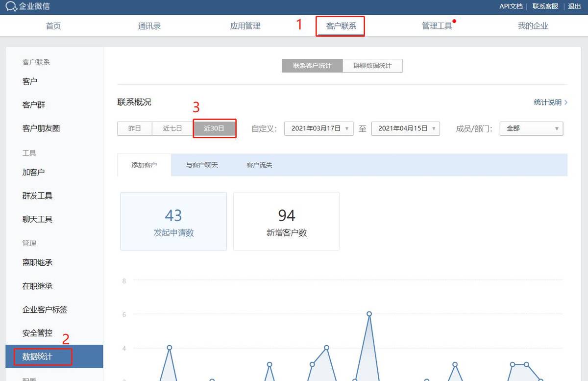Click the 企业微信 logo icon
The width and height of the screenshot is (588, 381).
point(11,7)
